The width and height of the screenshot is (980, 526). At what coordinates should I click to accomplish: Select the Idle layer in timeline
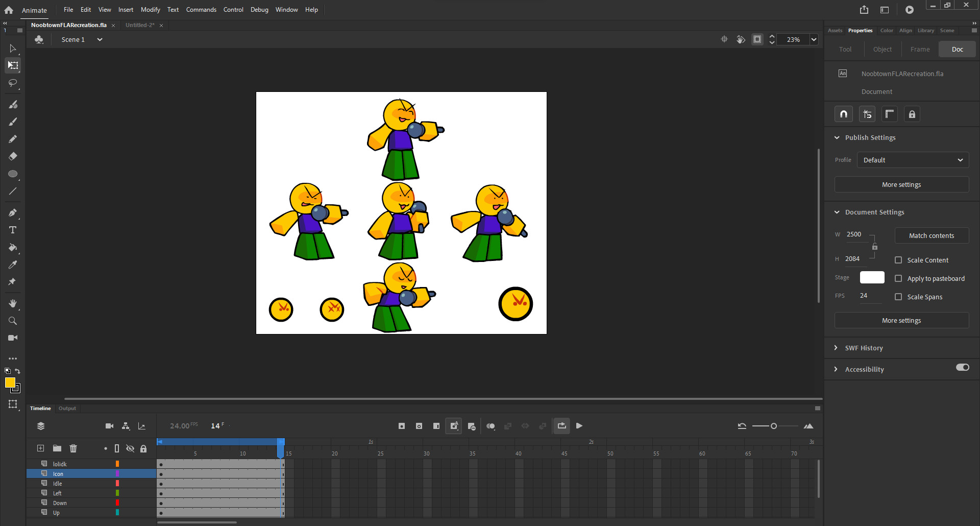58,484
